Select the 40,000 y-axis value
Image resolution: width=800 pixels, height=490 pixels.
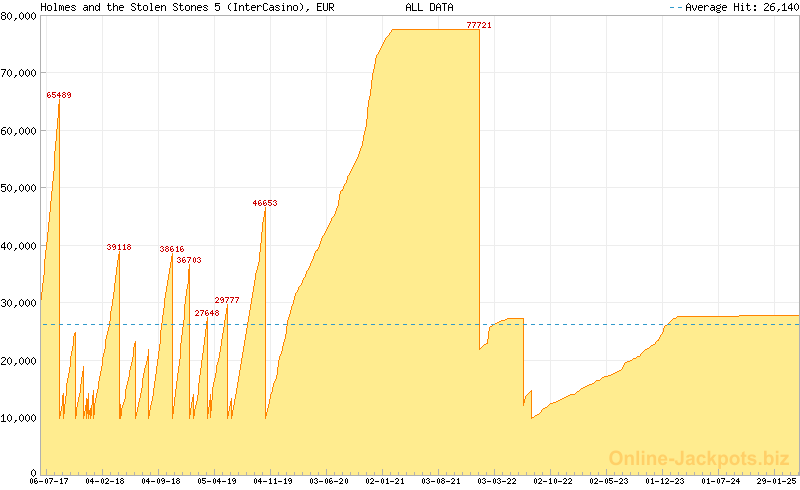(x=19, y=245)
